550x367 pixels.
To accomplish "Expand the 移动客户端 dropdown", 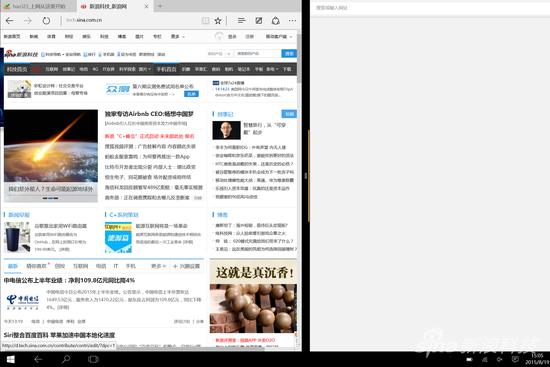I will coord(279,36).
